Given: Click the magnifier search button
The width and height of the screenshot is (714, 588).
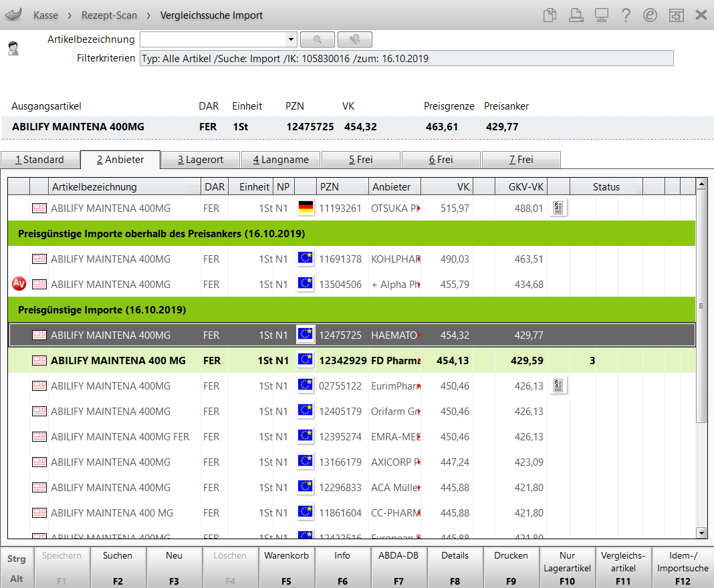Looking at the screenshot, I should pyautogui.click(x=318, y=39).
